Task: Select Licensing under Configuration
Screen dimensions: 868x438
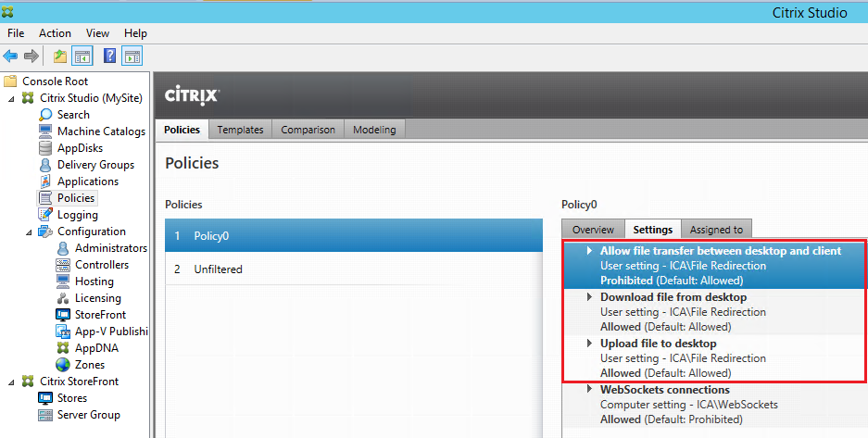Action: (98, 298)
